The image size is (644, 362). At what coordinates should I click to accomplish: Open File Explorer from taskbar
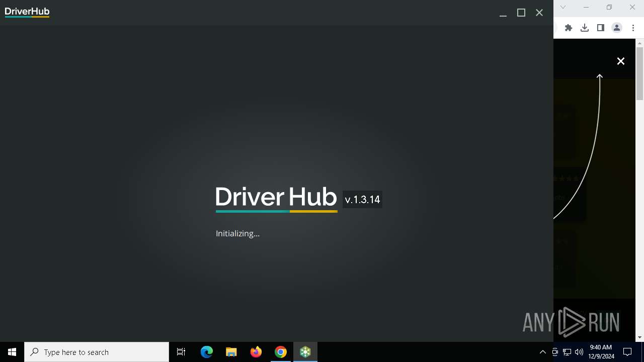pyautogui.click(x=231, y=352)
